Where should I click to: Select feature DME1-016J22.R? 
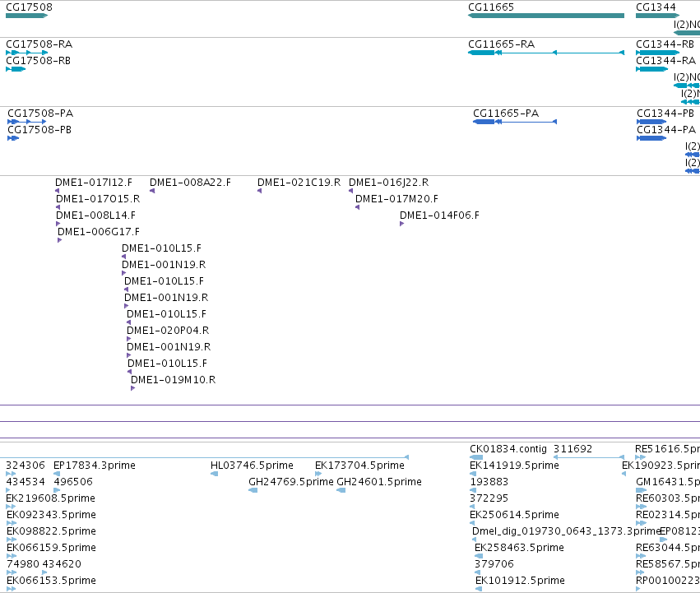point(351,191)
